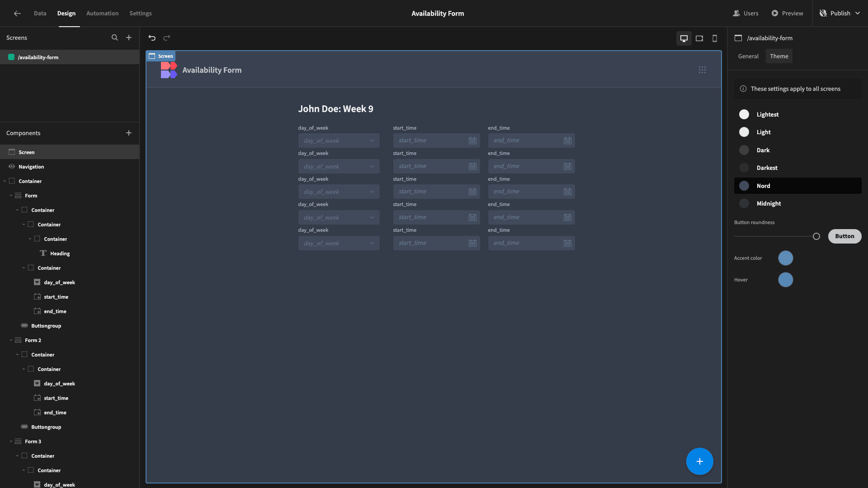Select the Screen badge on canvas
Viewport: 868px width, 488px height.
161,56
